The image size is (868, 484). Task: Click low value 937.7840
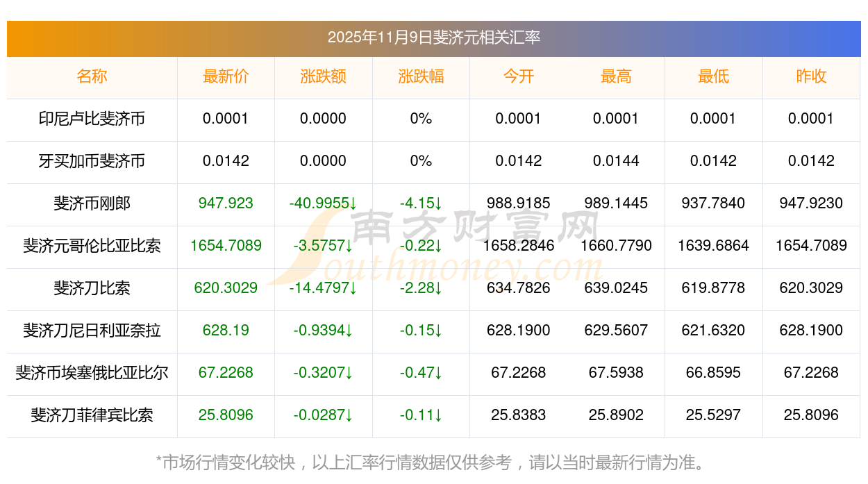tap(713, 203)
